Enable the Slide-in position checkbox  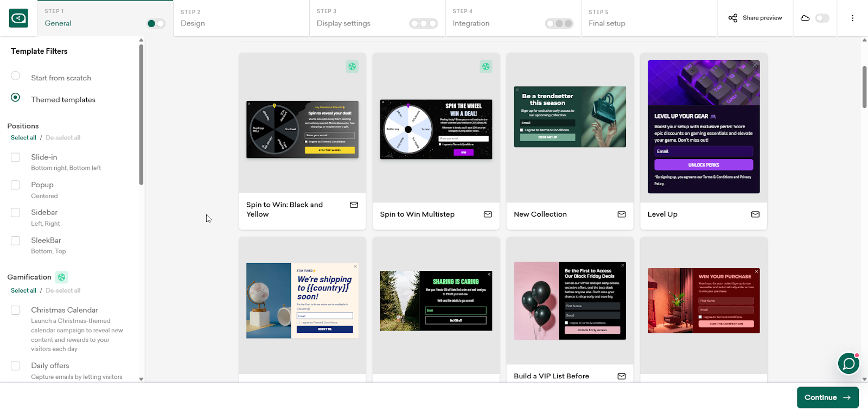16,157
